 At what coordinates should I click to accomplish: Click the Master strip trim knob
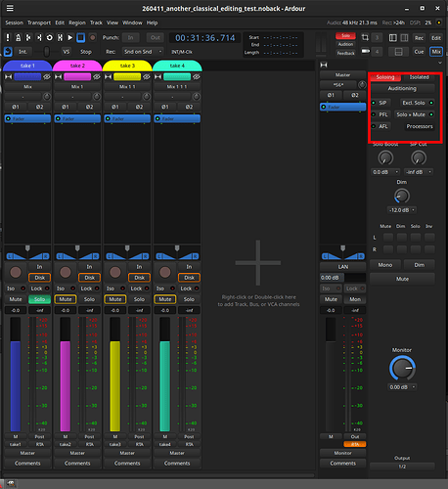[x=362, y=85]
